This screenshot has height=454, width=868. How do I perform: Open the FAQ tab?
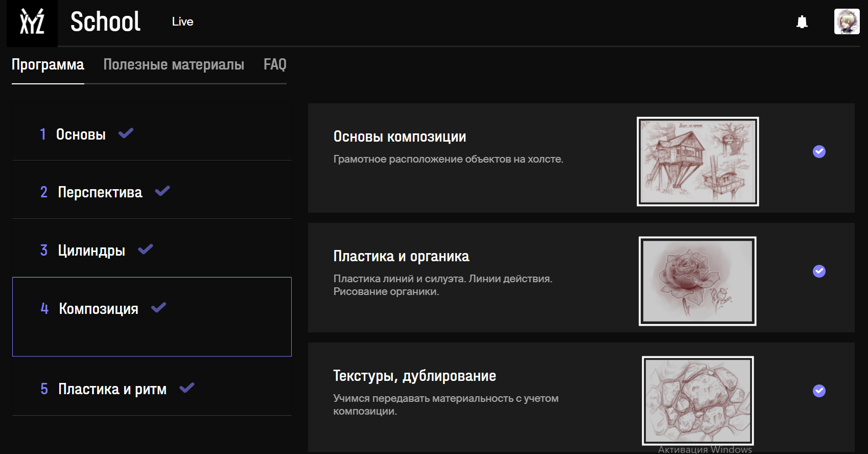tap(275, 65)
